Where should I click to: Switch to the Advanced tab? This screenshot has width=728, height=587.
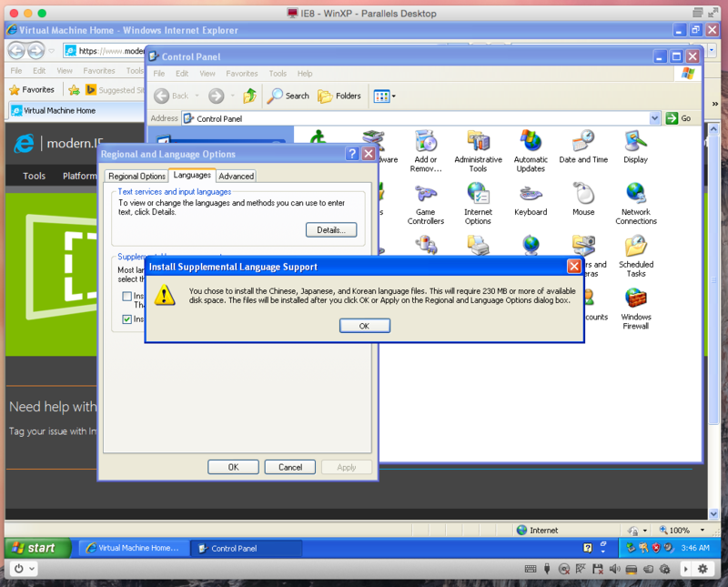tap(236, 176)
